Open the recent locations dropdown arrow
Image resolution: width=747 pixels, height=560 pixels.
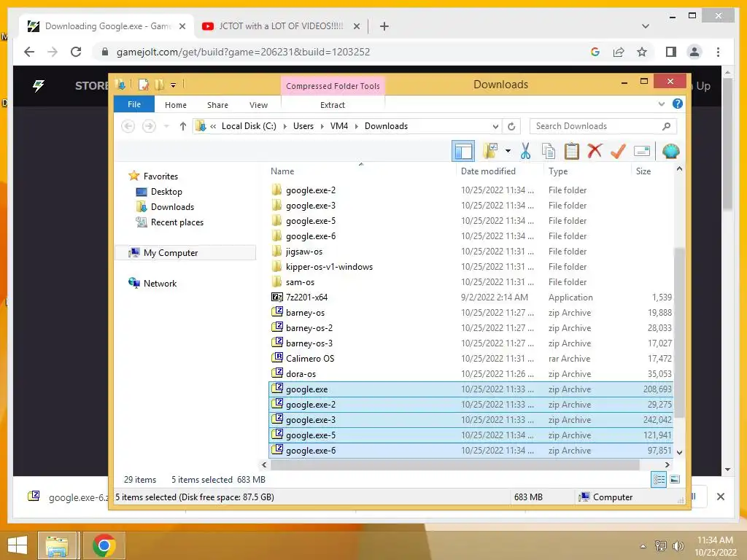pos(166,126)
